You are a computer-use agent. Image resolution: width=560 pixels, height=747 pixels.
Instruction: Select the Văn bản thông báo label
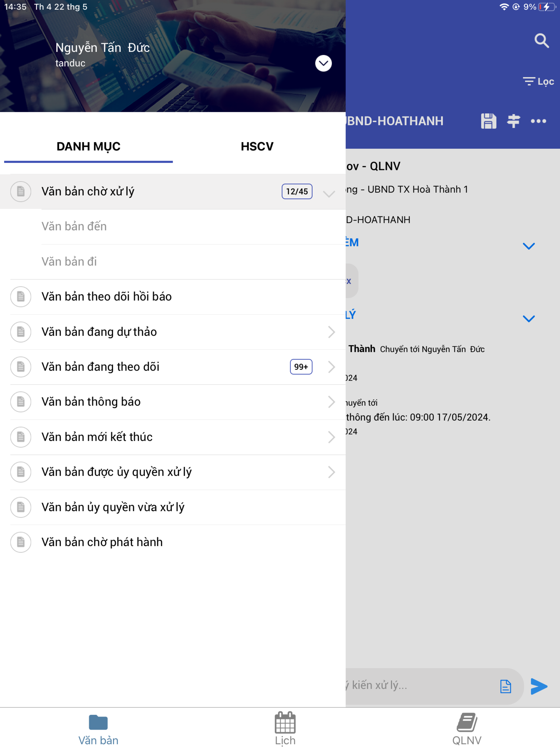pyautogui.click(x=91, y=402)
